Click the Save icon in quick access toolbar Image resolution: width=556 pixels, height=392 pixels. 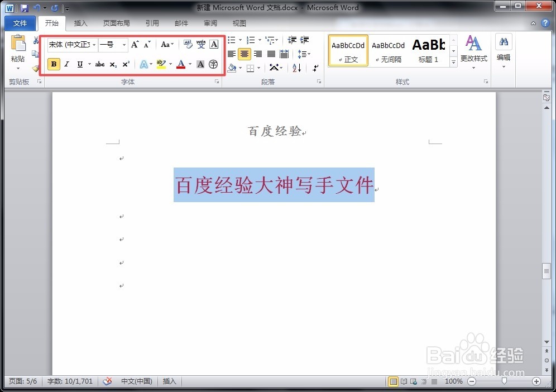pos(24,8)
